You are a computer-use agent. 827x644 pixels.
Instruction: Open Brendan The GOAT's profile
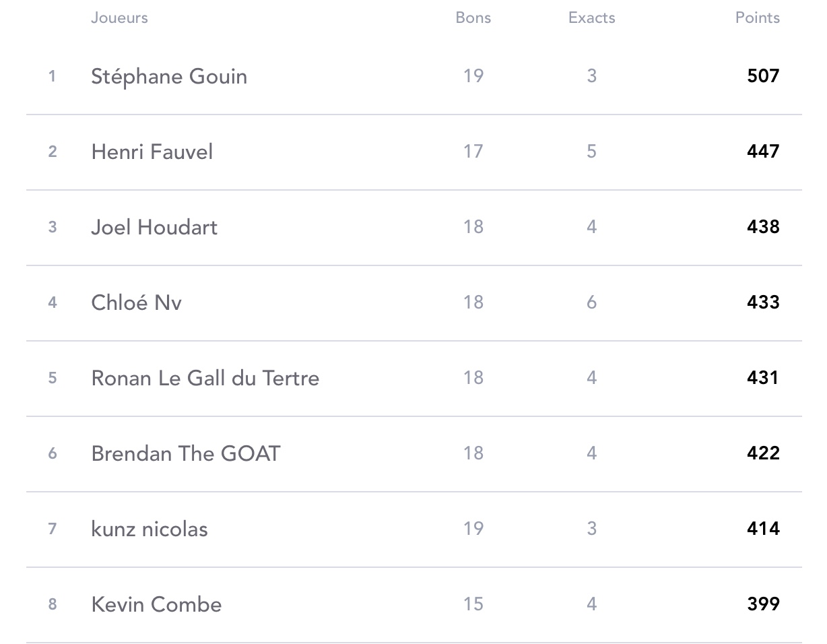pos(186,453)
